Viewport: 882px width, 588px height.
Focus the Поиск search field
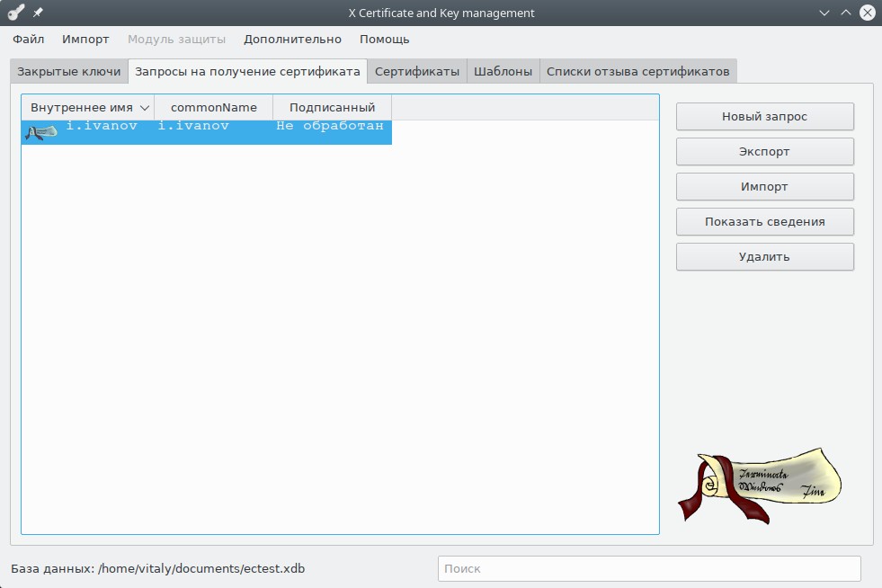(648, 568)
